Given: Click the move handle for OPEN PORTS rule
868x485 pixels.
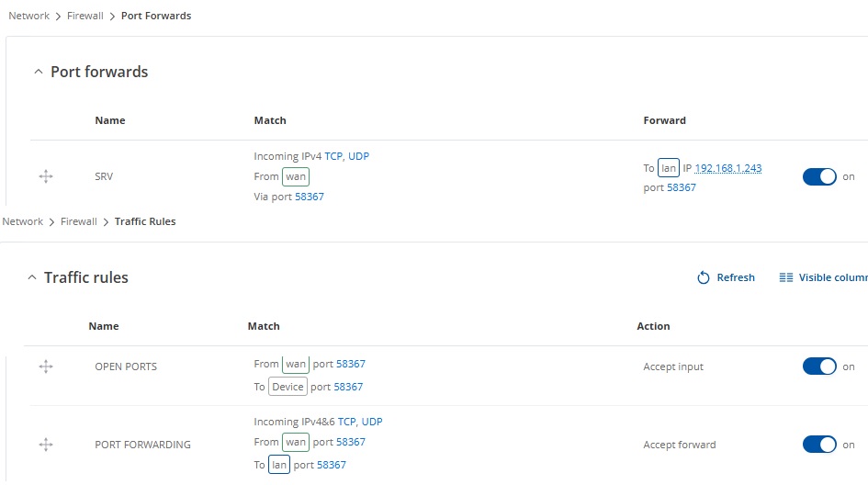Looking at the screenshot, I should 46,367.
